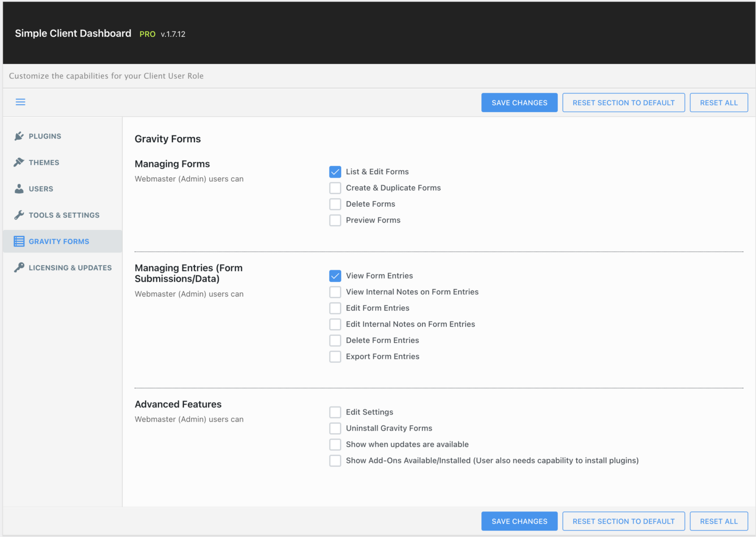Click the Licensing & Updates key icon

tap(19, 267)
